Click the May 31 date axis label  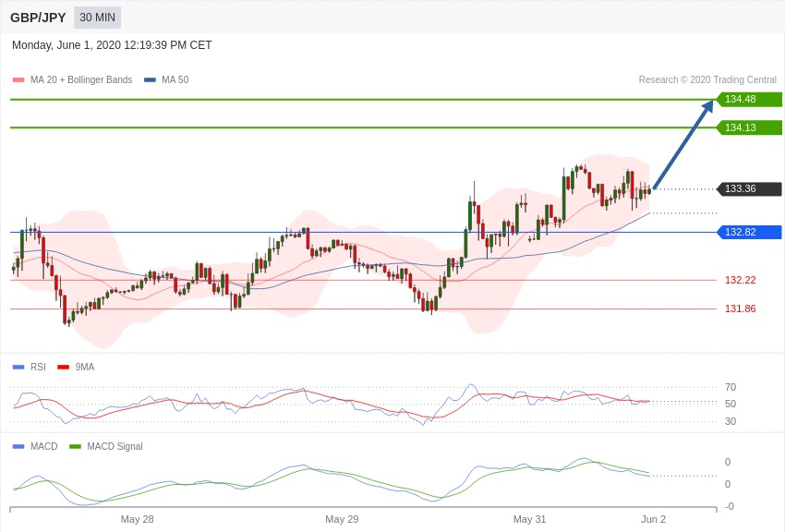pos(529,519)
